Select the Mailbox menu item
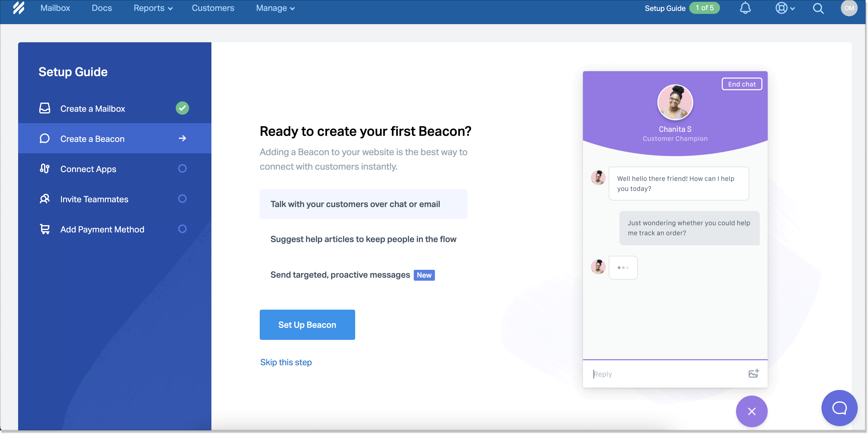 (x=55, y=8)
